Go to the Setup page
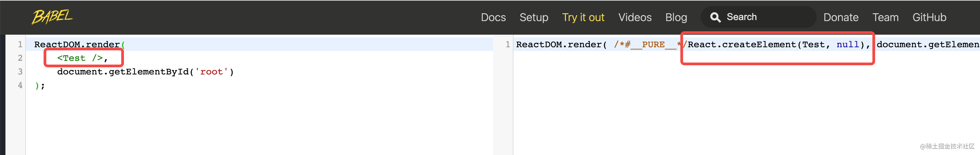Viewport: 980px width, 155px height. tap(534, 17)
